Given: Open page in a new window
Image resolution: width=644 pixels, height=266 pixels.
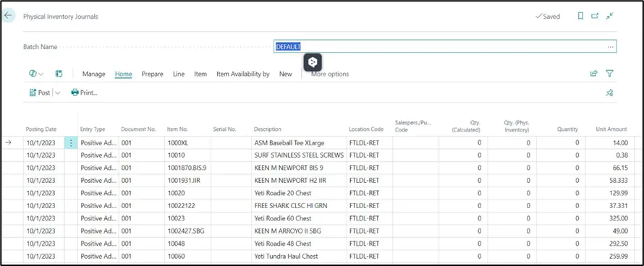Looking at the screenshot, I should tap(595, 16).
